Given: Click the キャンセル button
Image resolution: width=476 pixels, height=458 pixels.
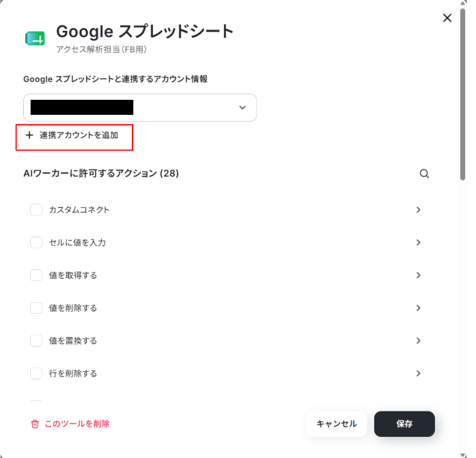Looking at the screenshot, I should point(337,424).
